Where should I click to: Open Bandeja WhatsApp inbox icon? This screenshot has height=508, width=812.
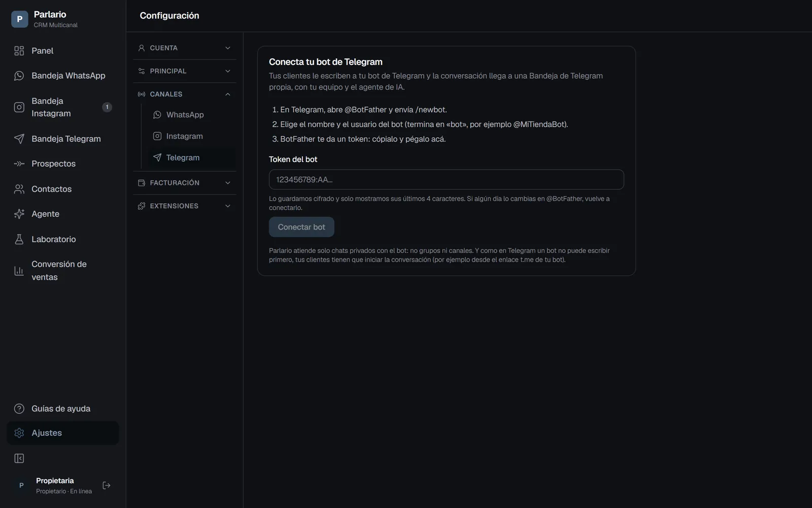coord(19,76)
